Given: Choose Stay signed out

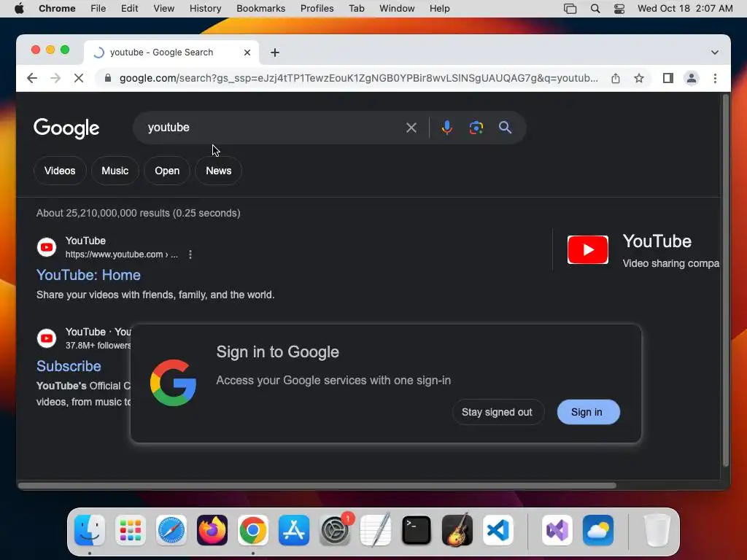Looking at the screenshot, I should [497, 413].
